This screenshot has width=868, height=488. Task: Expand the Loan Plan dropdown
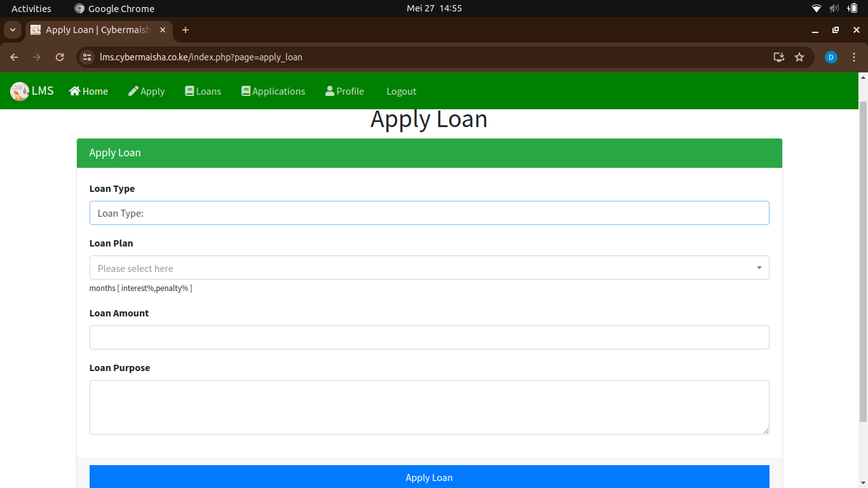pos(430,268)
